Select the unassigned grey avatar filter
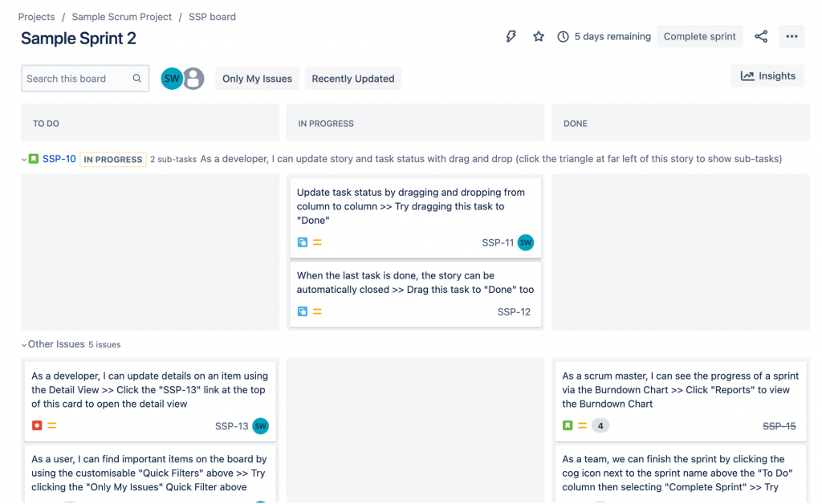Viewport: 822px width, 504px height. coord(193,79)
